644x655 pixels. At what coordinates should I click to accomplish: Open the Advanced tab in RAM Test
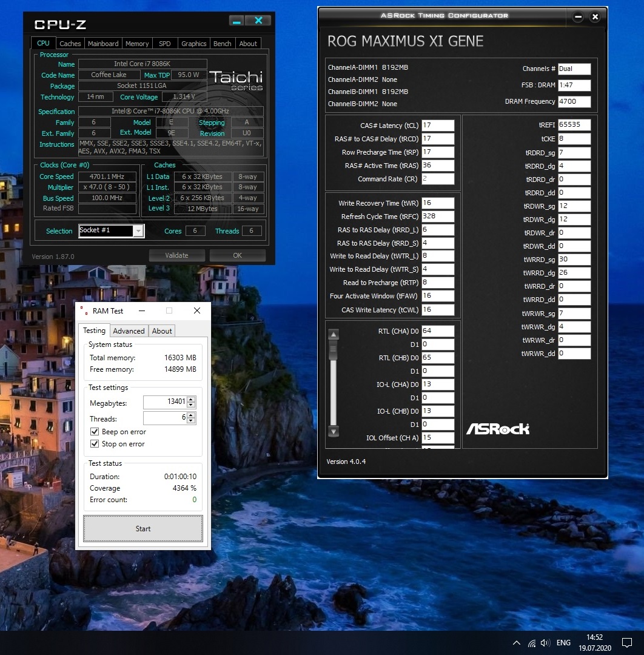[129, 331]
